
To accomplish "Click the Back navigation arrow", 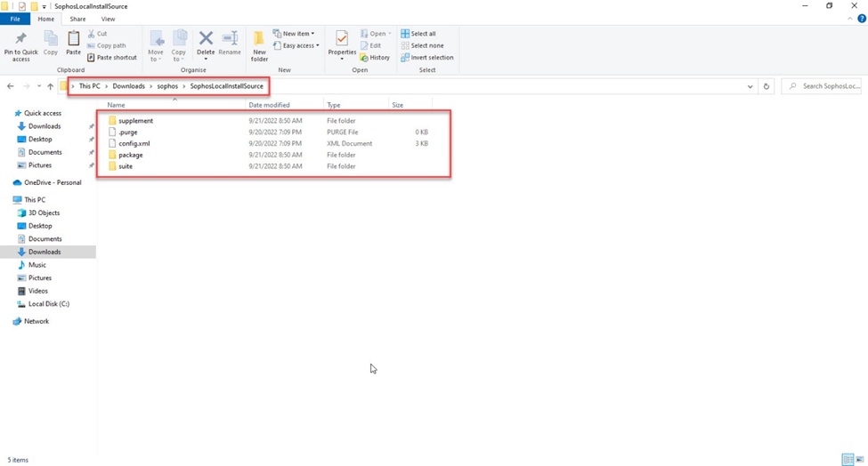I will click(10, 86).
